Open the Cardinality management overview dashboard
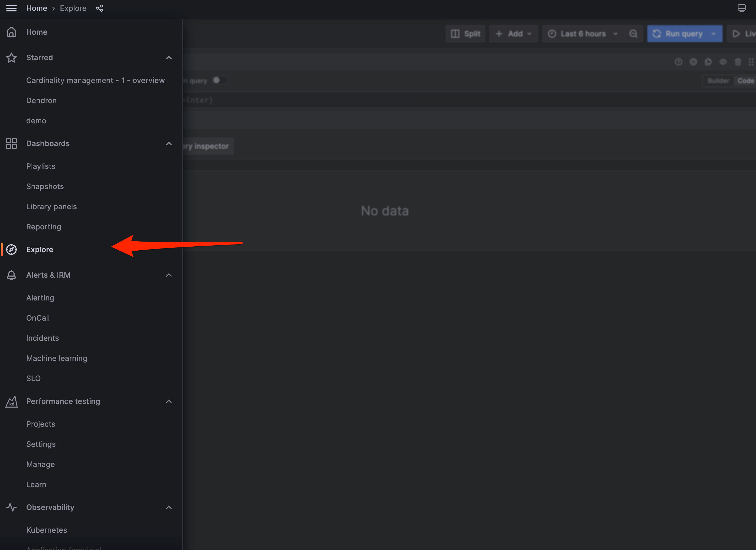The height and width of the screenshot is (550, 756). tap(95, 80)
